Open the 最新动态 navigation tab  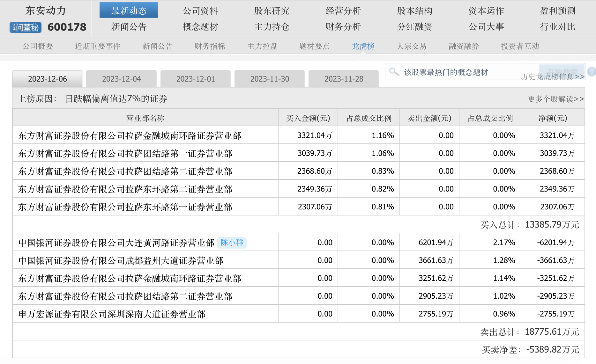click(129, 11)
